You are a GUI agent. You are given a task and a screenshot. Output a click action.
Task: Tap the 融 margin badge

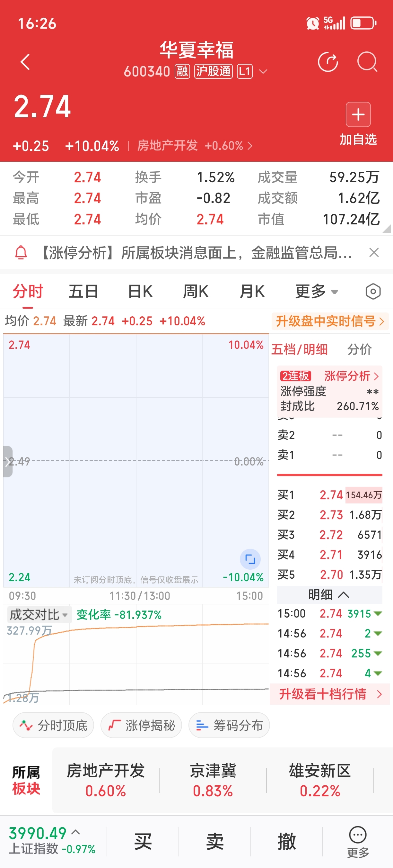coord(182,71)
